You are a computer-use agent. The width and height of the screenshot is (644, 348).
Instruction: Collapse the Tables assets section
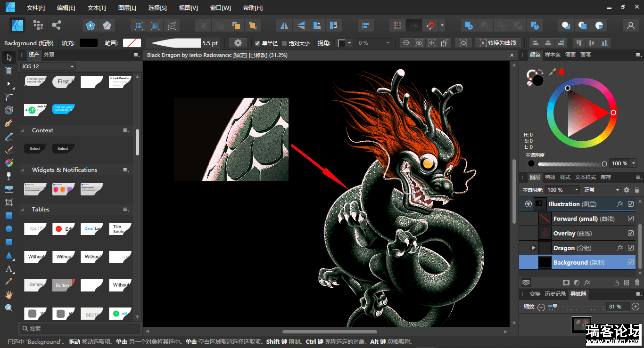tap(23, 210)
